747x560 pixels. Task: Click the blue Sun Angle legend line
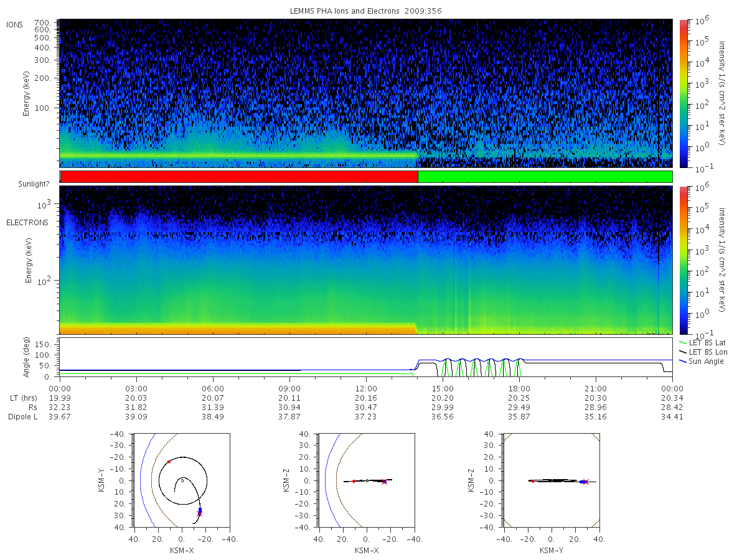point(683,361)
